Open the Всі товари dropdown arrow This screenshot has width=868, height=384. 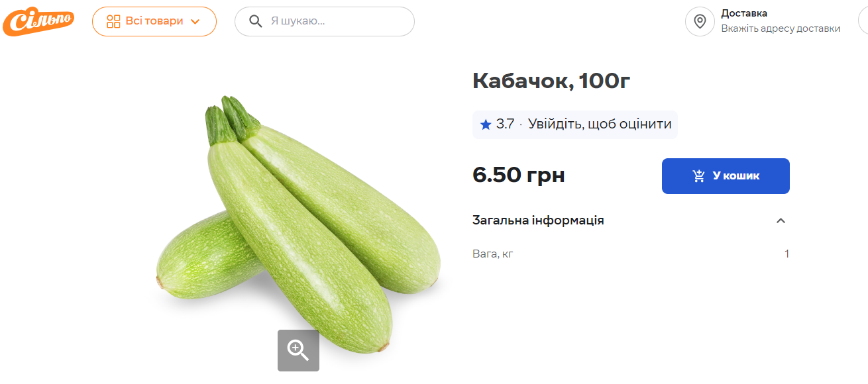[195, 21]
